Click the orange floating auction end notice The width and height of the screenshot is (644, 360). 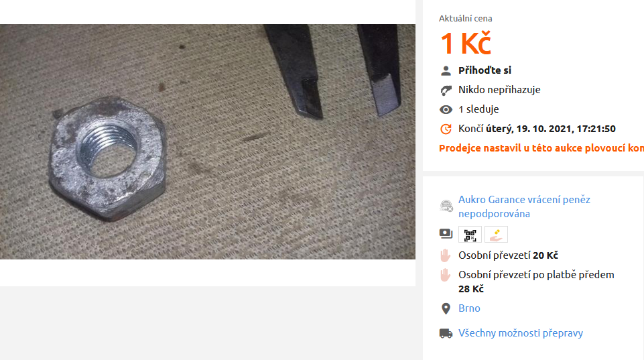[x=541, y=148]
